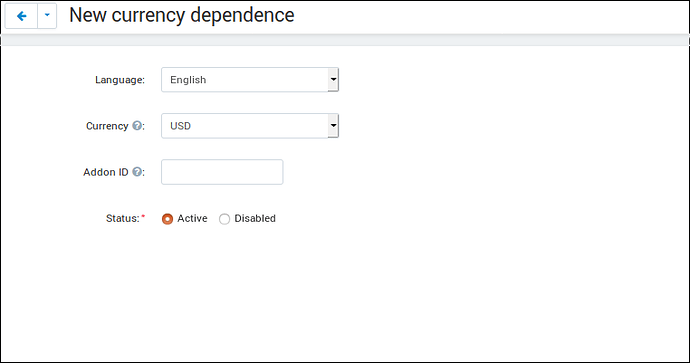Expand the Language dropdown arrow
This screenshot has height=363, width=690.
click(x=333, y=80)
